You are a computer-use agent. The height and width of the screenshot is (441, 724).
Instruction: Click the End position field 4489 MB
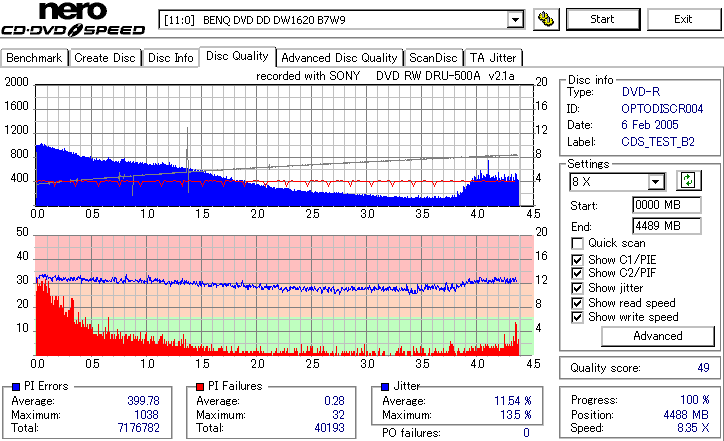(x=666, y=226)
